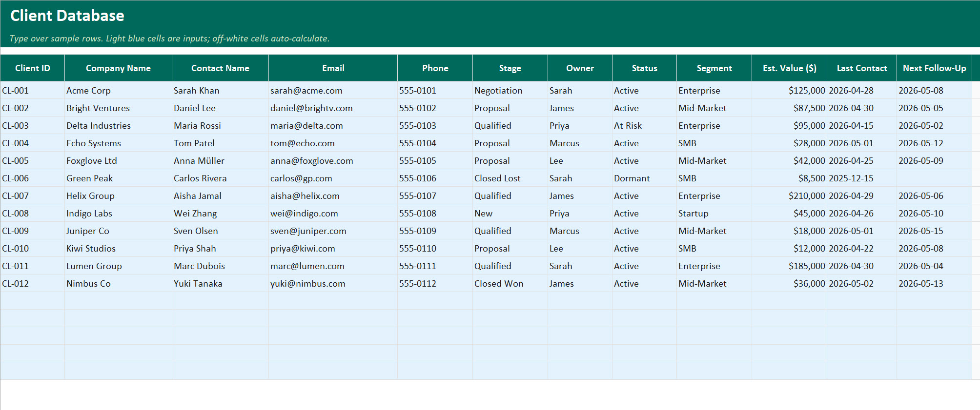Click the Maria Rossi contact cell

click(x=220, y=125)
